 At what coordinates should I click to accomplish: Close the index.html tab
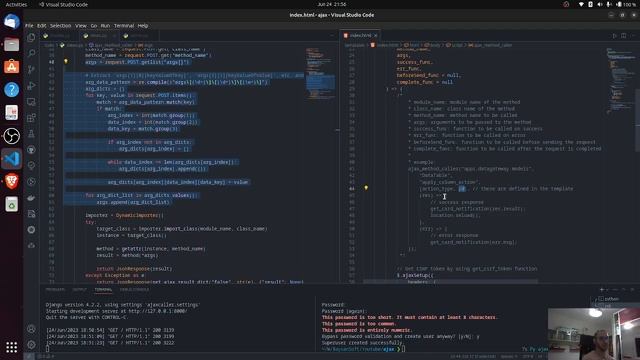click(376, 36)
